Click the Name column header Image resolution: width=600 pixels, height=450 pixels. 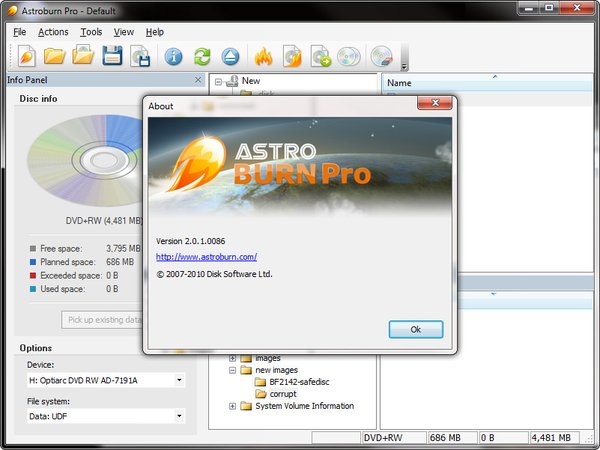[x=400, y=83]
